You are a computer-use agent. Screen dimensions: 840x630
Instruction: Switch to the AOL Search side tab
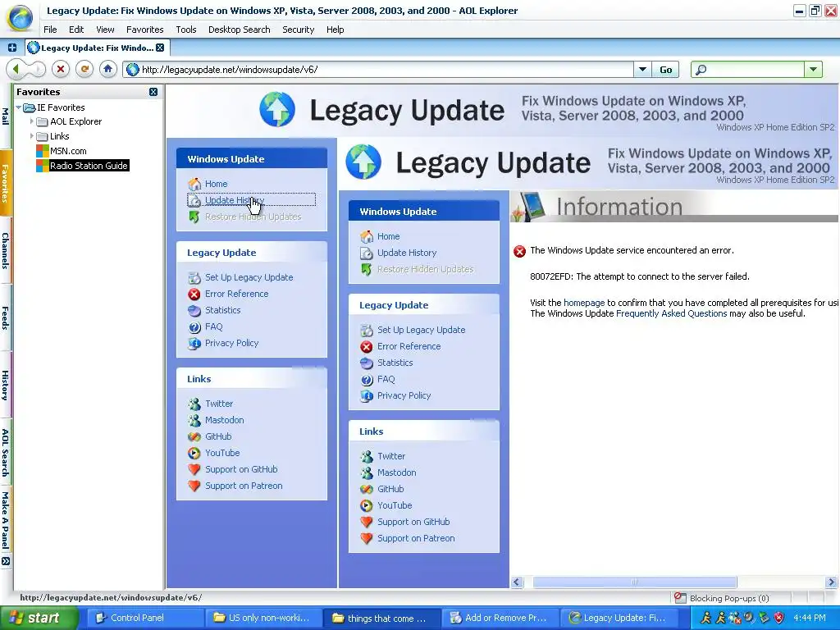coord(6,453)
